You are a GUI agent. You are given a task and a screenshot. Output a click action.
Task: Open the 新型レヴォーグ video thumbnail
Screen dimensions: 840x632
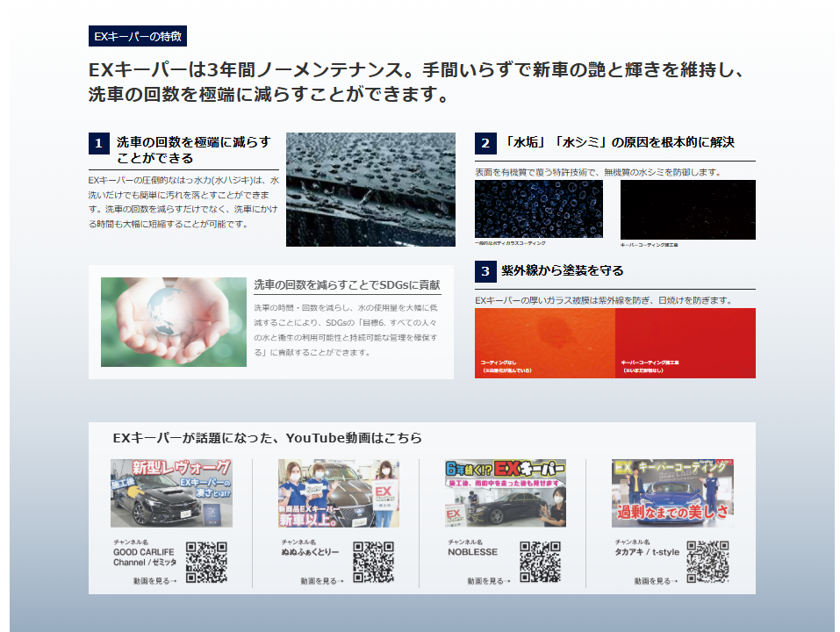171,492
